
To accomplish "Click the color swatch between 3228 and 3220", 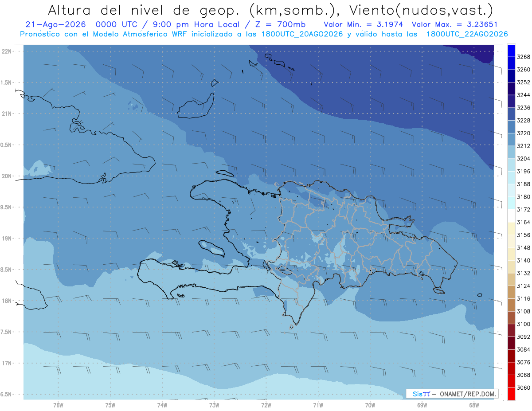I will pos(511,126).
